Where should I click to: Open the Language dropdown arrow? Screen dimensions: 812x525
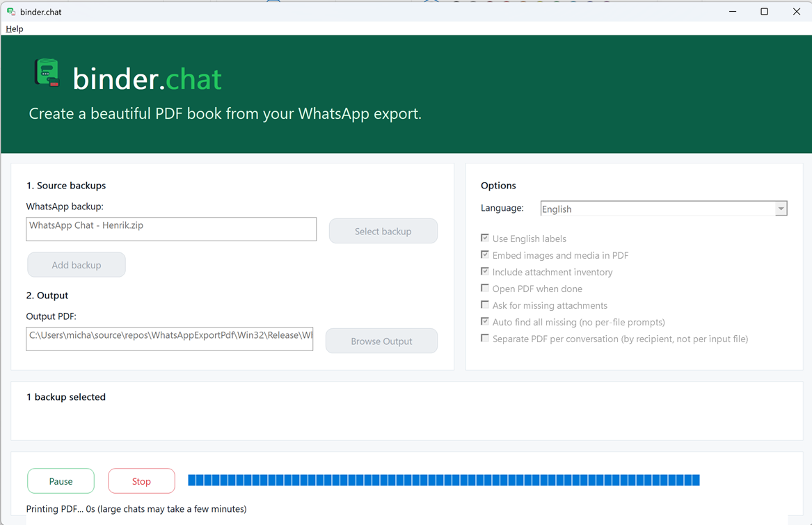781,209
